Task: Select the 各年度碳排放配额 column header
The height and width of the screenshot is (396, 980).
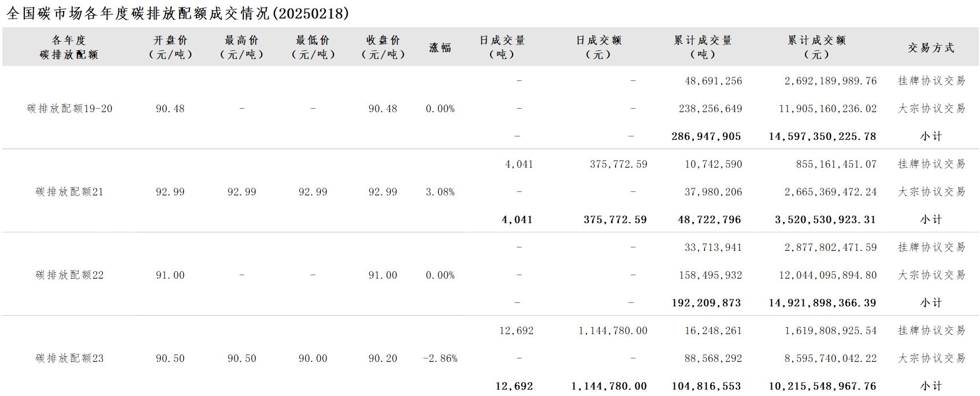Action: click(x=69, y=47)
